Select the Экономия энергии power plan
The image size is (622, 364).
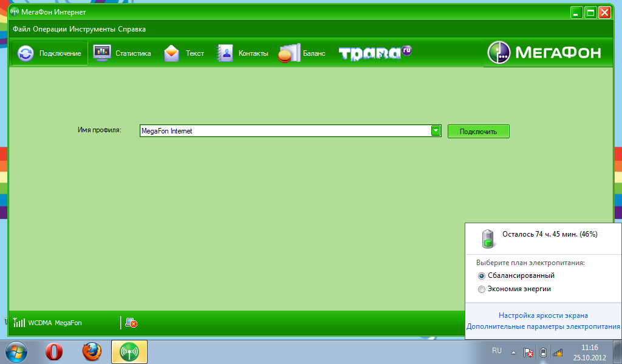pyautogui.click(x=482, y=289)
